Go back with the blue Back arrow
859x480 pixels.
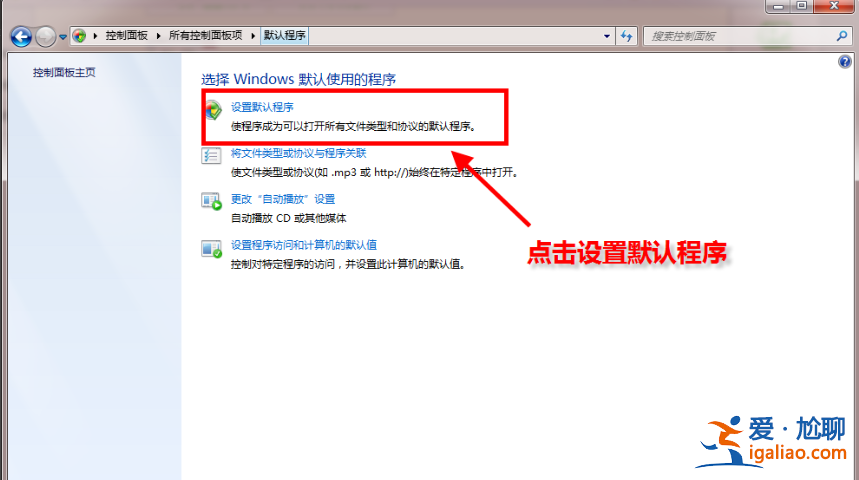pos(21,37)
